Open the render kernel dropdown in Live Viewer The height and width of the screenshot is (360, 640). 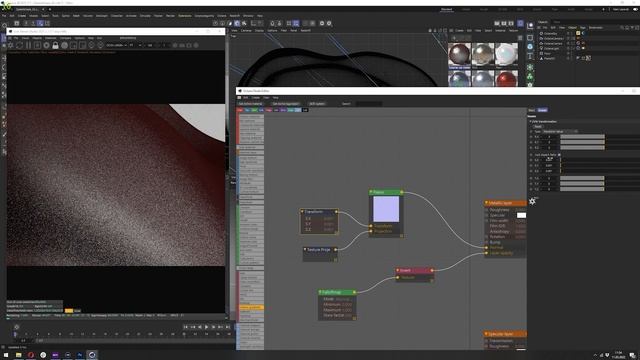pyautogui.click(x=117, y=45)
